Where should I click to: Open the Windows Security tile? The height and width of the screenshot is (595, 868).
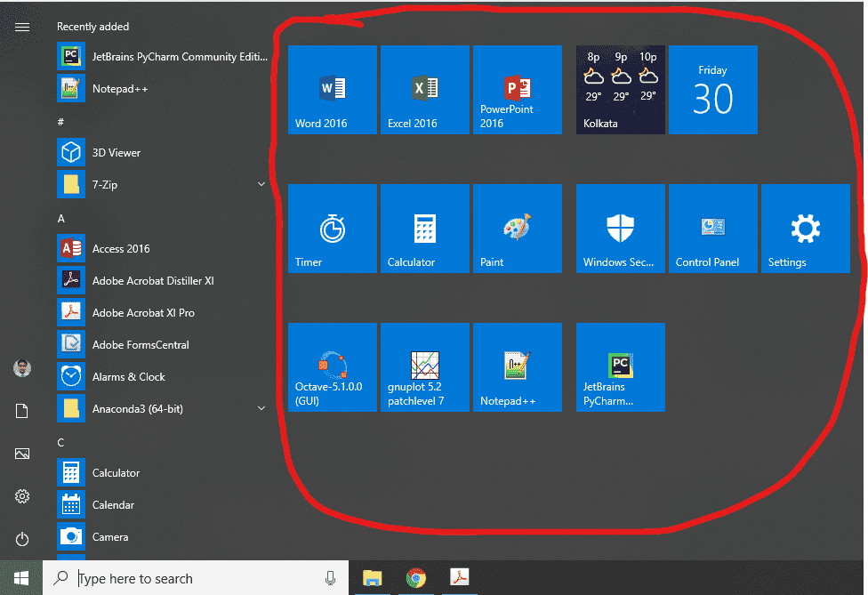click(620, 229)
